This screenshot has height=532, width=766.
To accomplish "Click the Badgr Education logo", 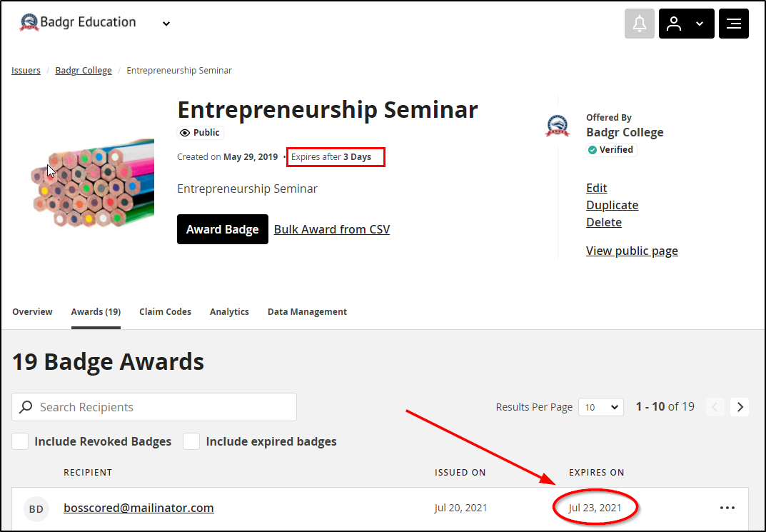I will point(29,22).
